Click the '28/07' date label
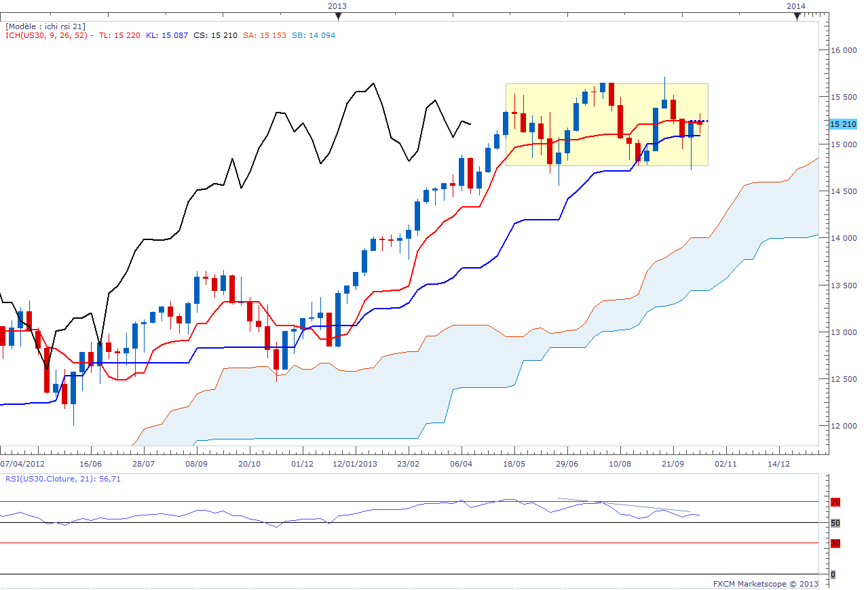 143,464
